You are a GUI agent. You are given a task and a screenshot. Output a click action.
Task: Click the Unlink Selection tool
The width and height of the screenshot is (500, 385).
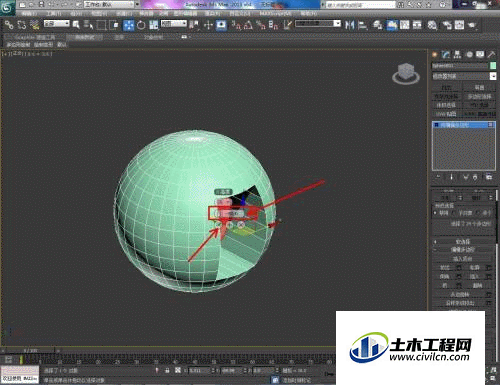22,24
